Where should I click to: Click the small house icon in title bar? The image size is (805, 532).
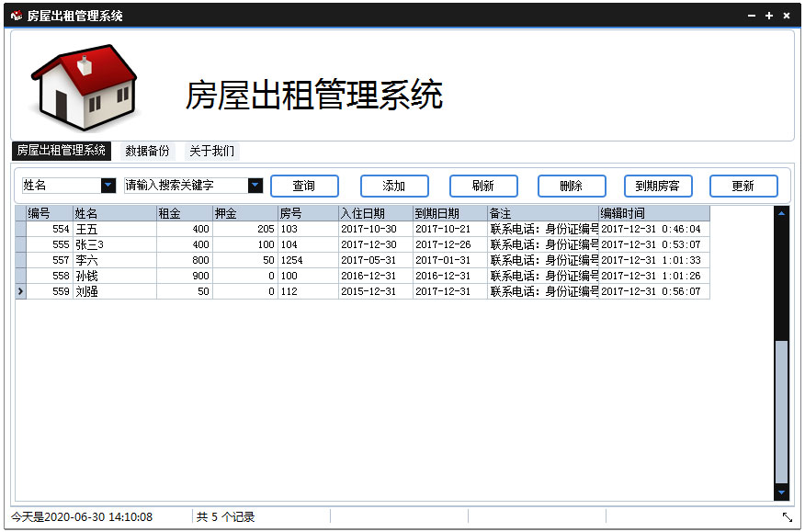click(17, 16)
